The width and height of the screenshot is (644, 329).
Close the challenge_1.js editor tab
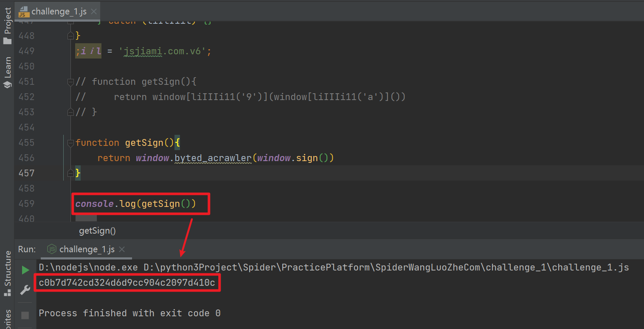point(94,11)
